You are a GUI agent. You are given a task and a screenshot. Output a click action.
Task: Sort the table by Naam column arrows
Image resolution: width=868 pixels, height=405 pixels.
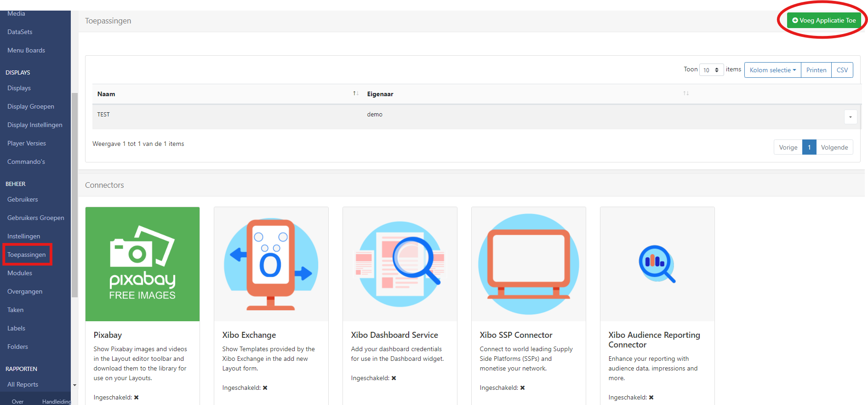click(355, 93)
